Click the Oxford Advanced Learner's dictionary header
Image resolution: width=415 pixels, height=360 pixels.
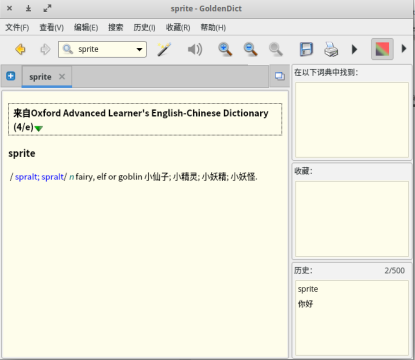pos(145,119)
